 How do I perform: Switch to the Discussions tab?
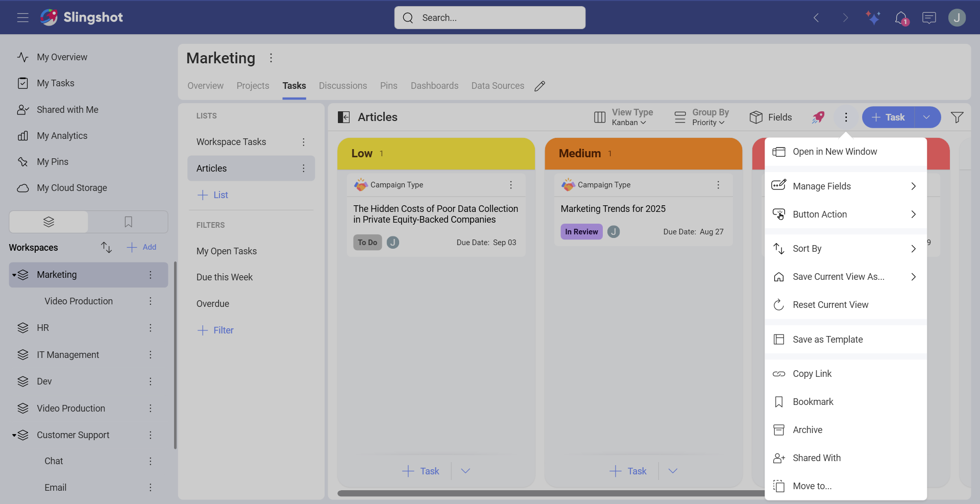click(342, 86)
